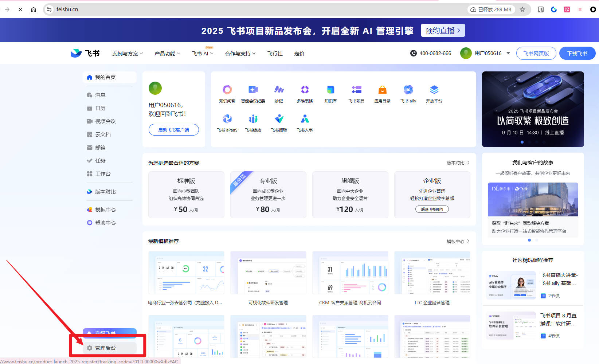This screenshot has height=364, width=599.
Task: Click the 下载飞书 button
Action: pos(577,53)
